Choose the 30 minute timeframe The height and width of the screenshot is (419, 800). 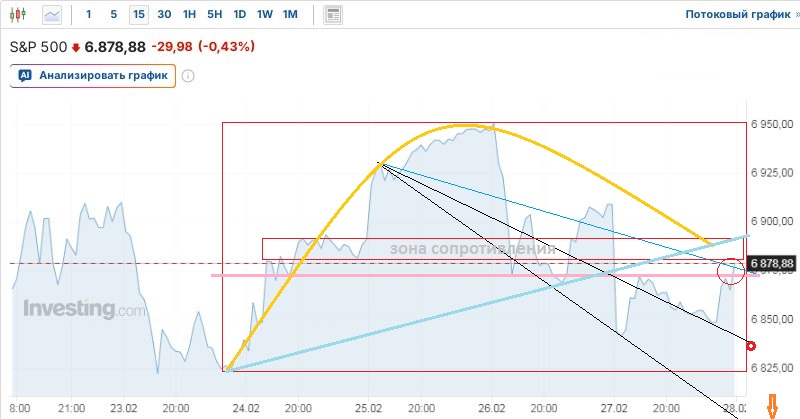click(164, 15)
